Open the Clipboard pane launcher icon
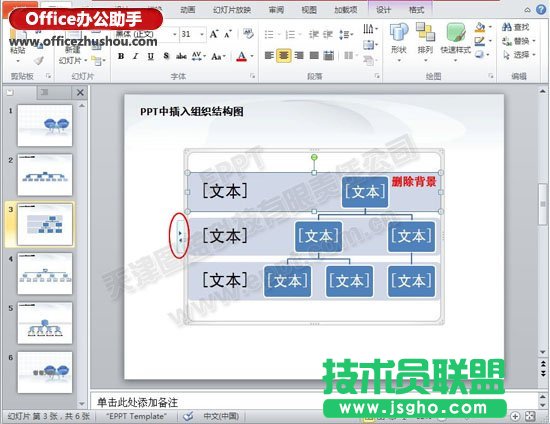The height and width of the screenshot is (424, 550). (48, 76)
